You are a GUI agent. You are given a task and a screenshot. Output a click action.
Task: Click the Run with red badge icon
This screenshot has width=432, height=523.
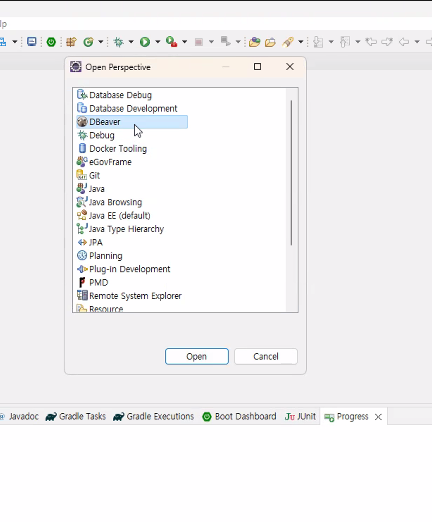[171, 42]
